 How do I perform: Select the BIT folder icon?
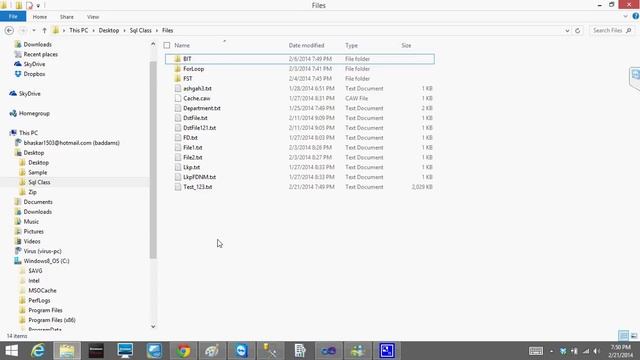point(178,59)
